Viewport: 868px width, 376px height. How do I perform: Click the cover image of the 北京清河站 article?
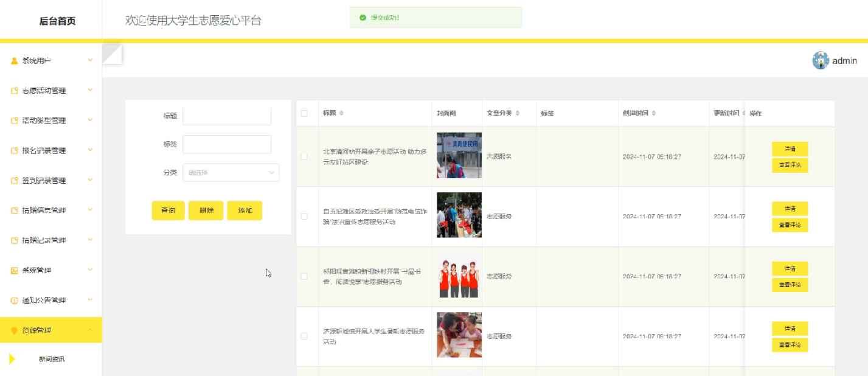(x=459, y=155)
